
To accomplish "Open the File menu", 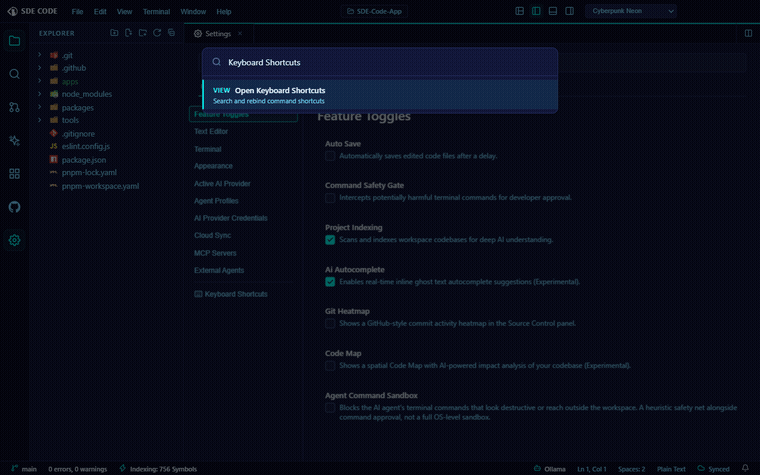I will (78, 12).
